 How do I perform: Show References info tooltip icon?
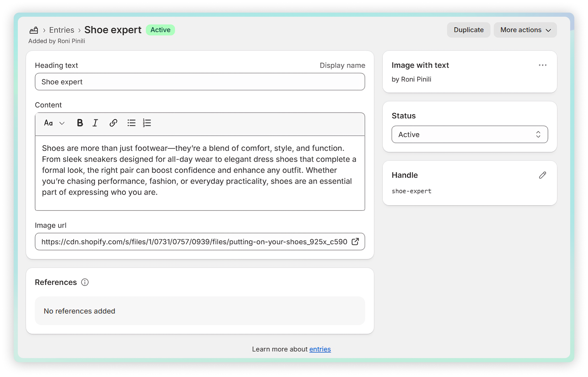pos(85,282)
